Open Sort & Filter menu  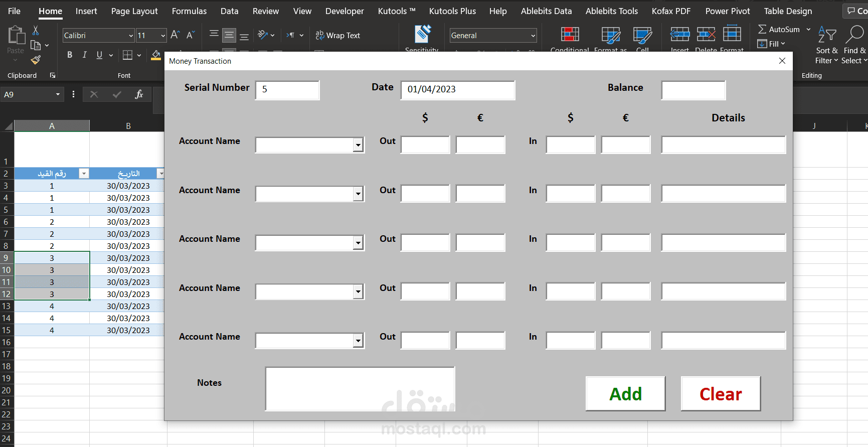[827, 44]
